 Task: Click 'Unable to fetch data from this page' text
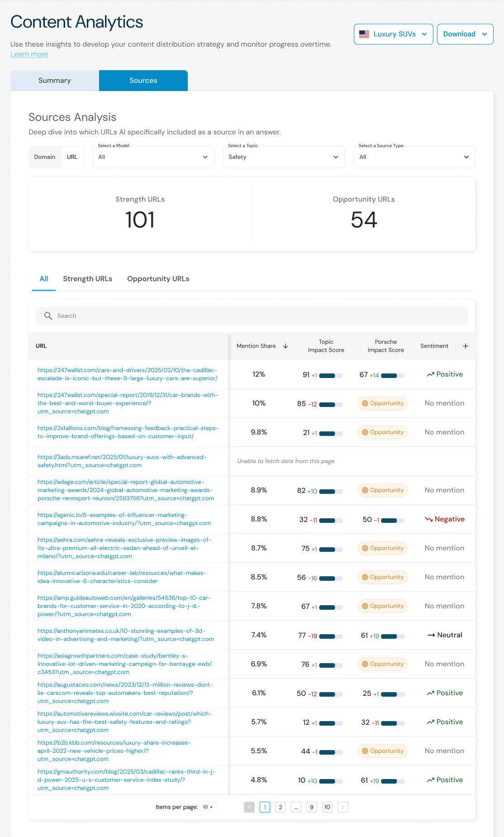(x=286, y=461)
